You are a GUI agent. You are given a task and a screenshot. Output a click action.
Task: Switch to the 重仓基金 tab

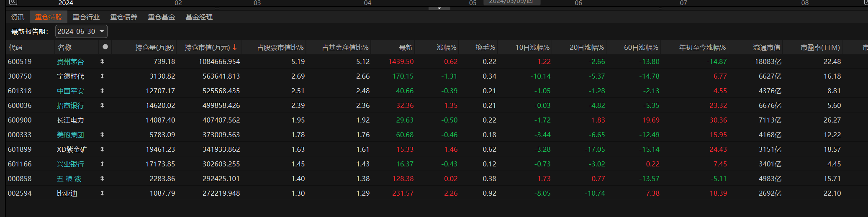click(x=162, y=17)
